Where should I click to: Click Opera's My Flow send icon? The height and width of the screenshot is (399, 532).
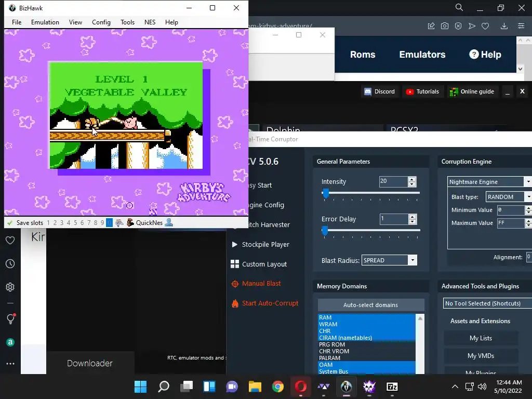tap(472, 26)
